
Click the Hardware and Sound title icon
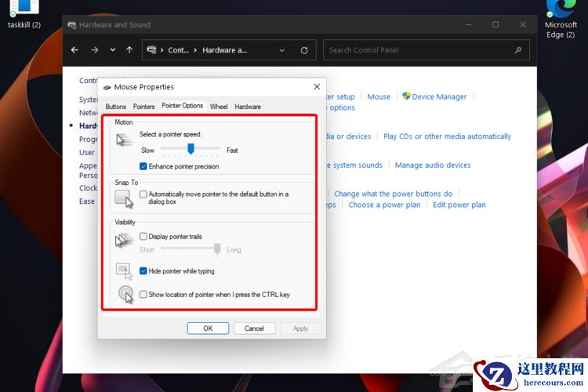(71, 25)
